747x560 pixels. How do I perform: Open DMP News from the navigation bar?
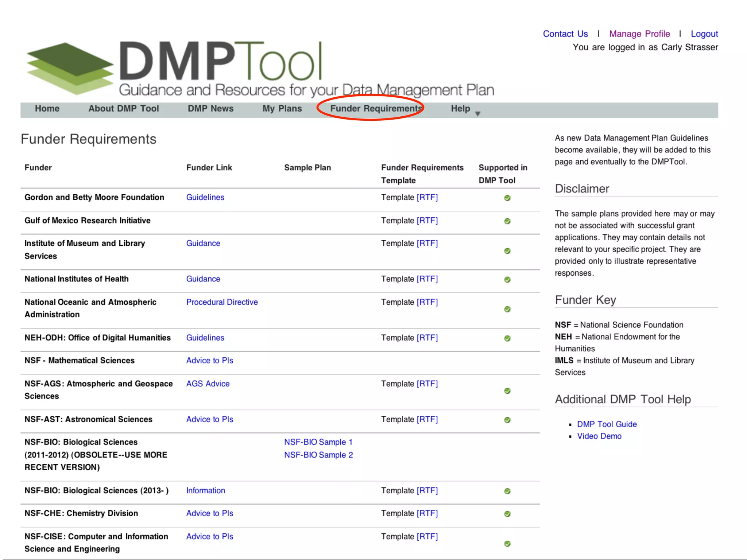pyautogui.click(x=210, y=109)
